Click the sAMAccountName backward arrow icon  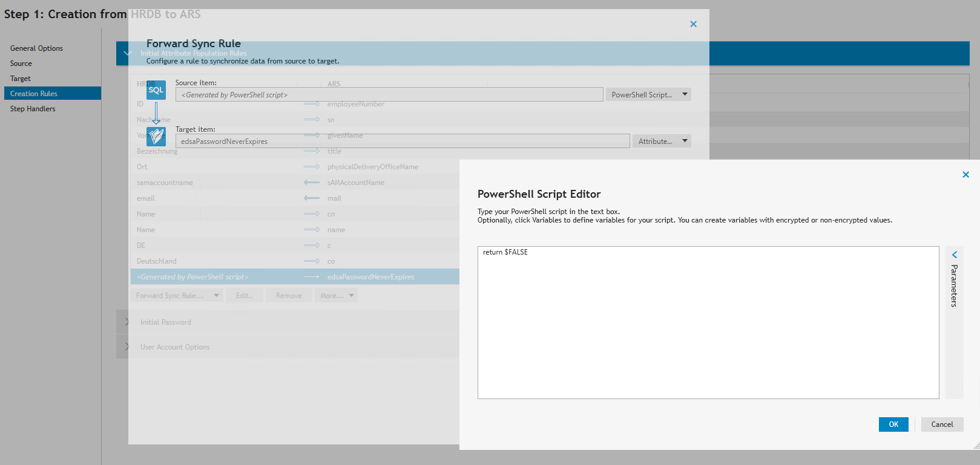pos(312,183)
